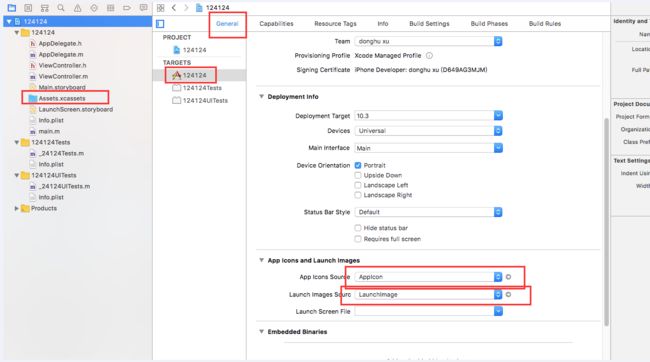650x362 pixels.
Task: Open the Symbol navigator icon
Action: coord(44,8)
